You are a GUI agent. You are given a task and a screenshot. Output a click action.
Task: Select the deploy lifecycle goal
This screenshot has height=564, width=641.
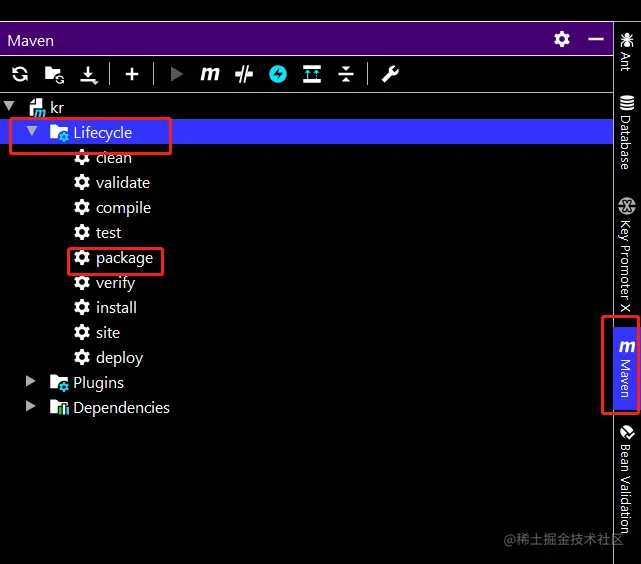[119, 358]
